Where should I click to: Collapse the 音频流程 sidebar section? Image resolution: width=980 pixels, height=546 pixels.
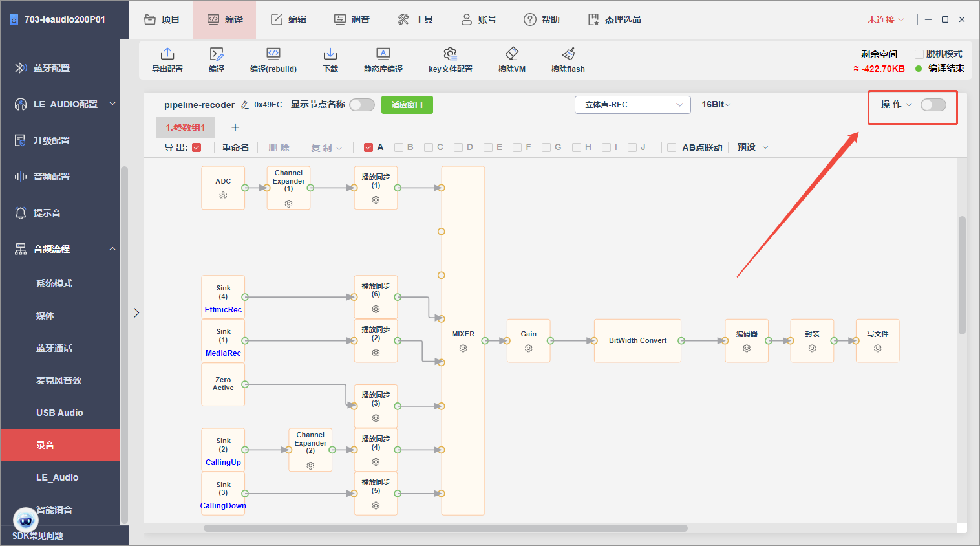click(x=112, y=249)
